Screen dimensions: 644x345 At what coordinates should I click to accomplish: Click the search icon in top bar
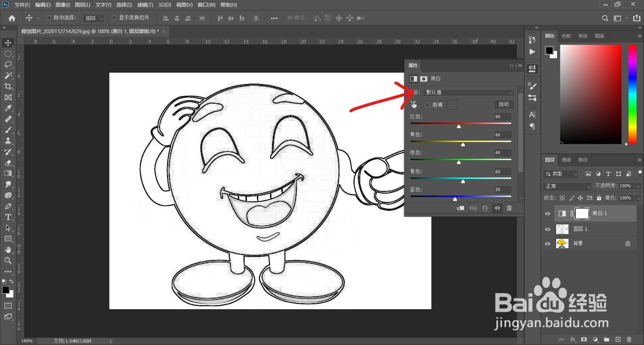click(605, 18)
